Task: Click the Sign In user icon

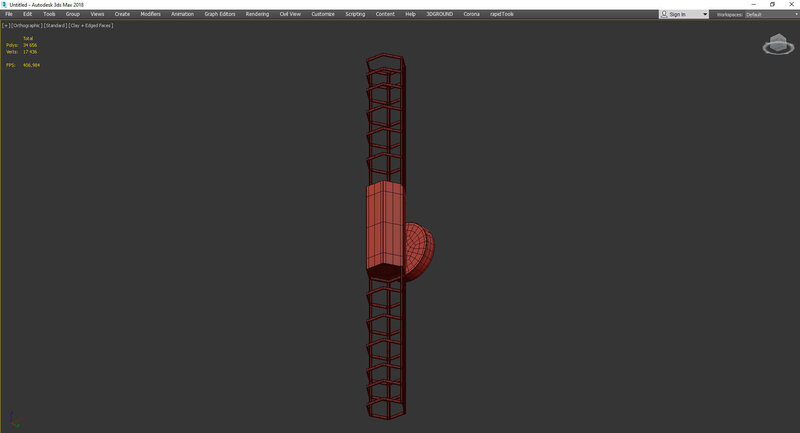Action: 664,14
